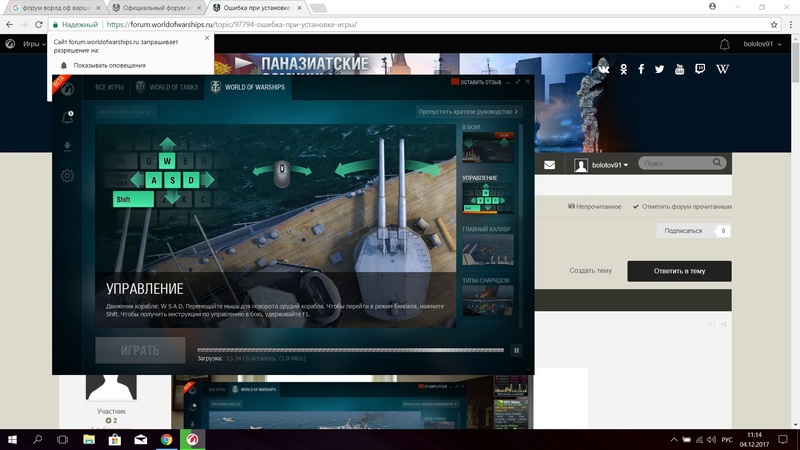
Task: Open Mail app from taskbar
Action: click(141, 439)
